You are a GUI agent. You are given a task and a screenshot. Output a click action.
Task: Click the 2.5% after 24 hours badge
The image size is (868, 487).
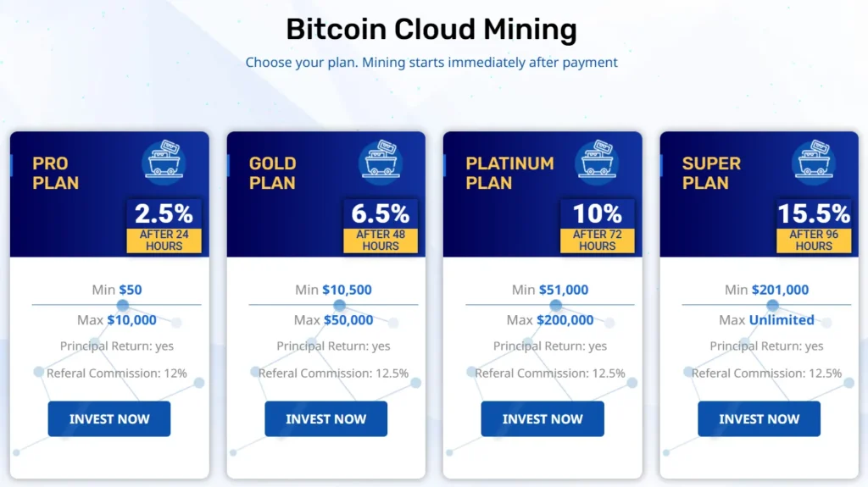point(164,226)
